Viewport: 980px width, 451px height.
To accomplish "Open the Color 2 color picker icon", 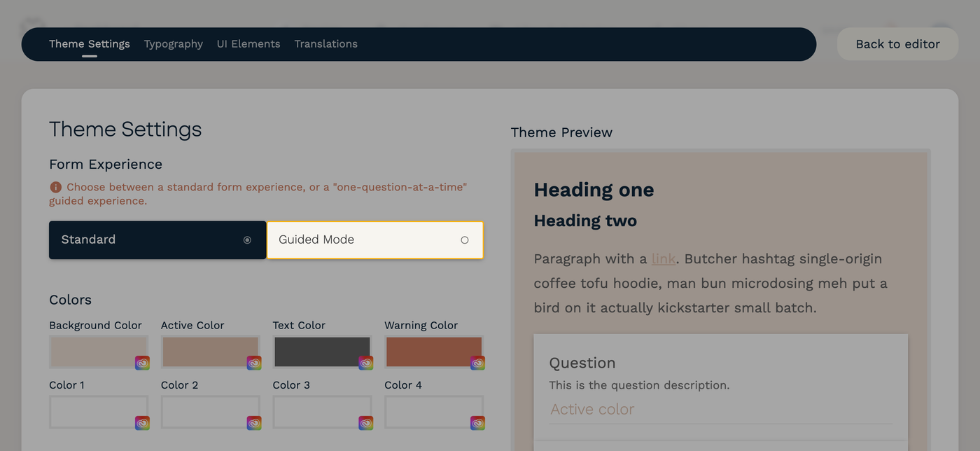I will pyautogui.click(x=254, y=422).
